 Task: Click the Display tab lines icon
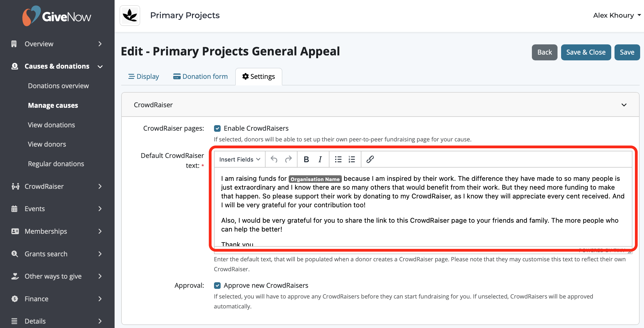tap(131, 76)
